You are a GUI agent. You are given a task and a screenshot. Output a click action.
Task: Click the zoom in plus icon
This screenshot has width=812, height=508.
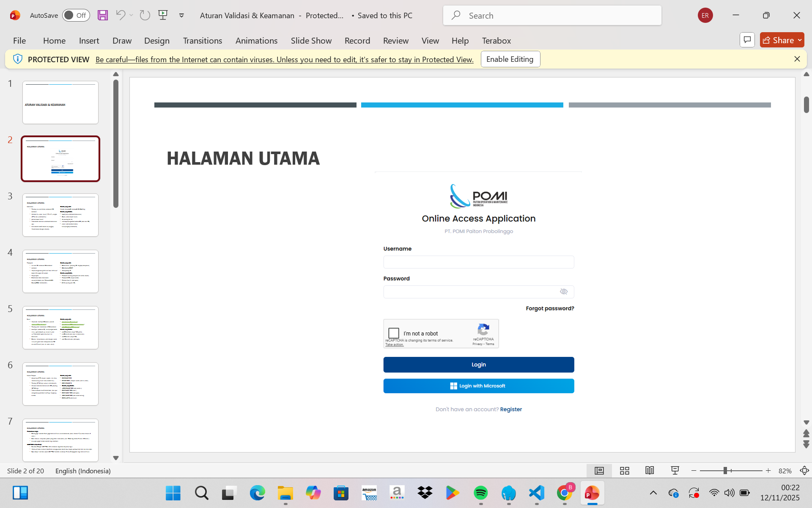point(768,471)
